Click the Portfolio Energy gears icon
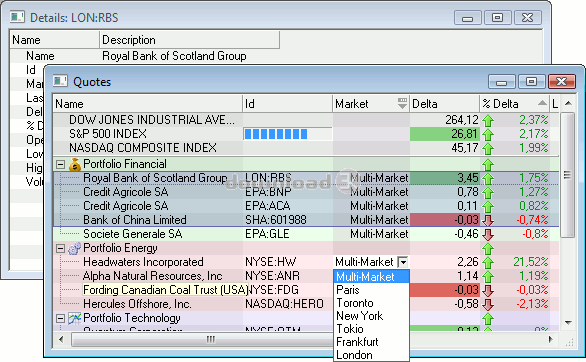Viewport: 586px width, 362px height. coord(75,248)
